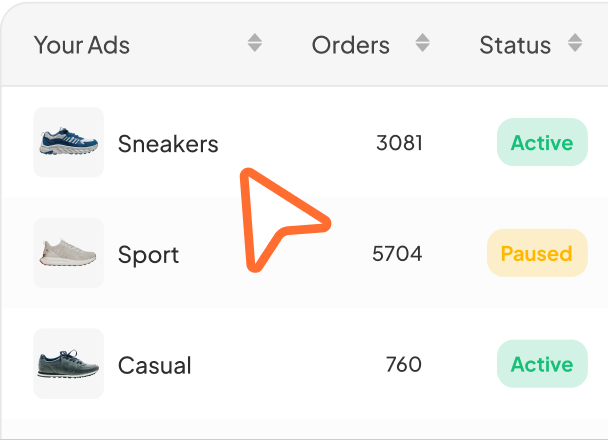This screenshot has width=608, height=440.
Task: Click the 5704 orders count
Action: (397, 254)
